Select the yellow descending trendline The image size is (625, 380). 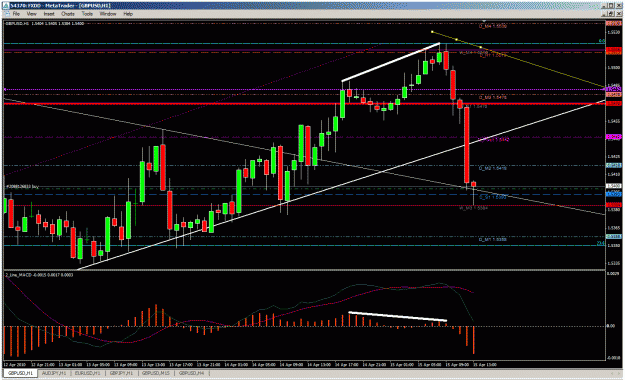[518, 59]
